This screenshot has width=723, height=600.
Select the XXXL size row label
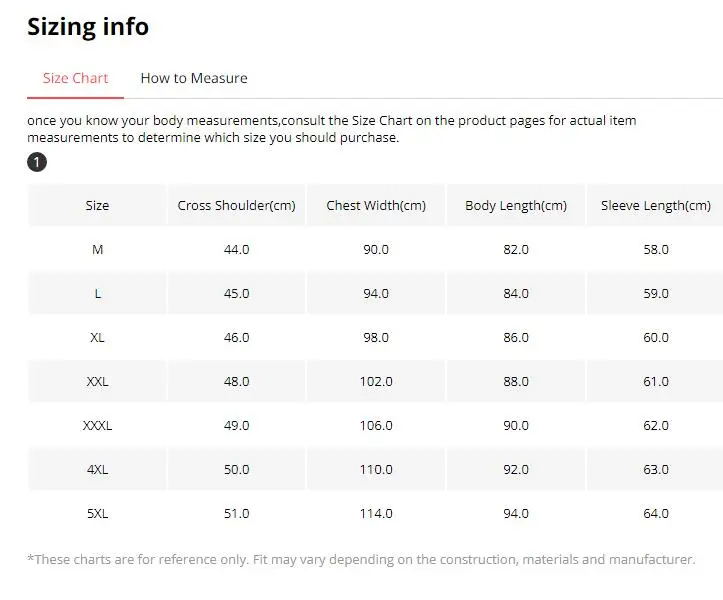click(97, 426)
